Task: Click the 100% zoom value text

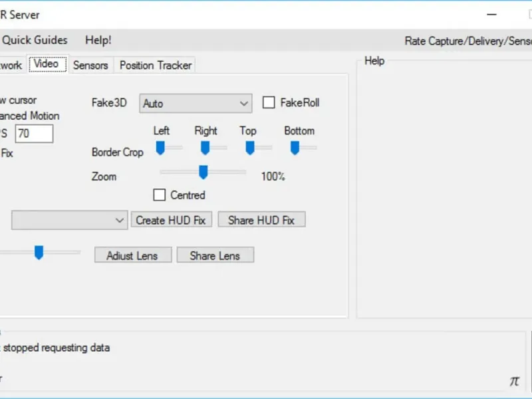Action: point(273,176)
